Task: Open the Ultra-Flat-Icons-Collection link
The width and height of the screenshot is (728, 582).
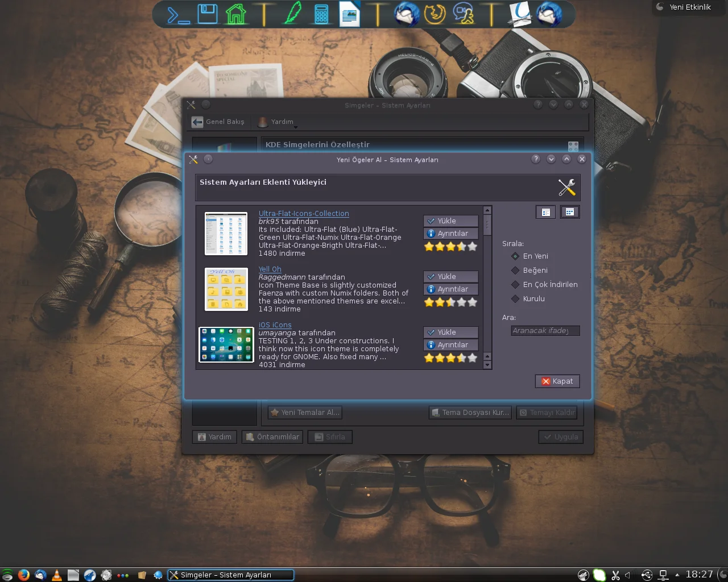Action: tap(304, 214)
